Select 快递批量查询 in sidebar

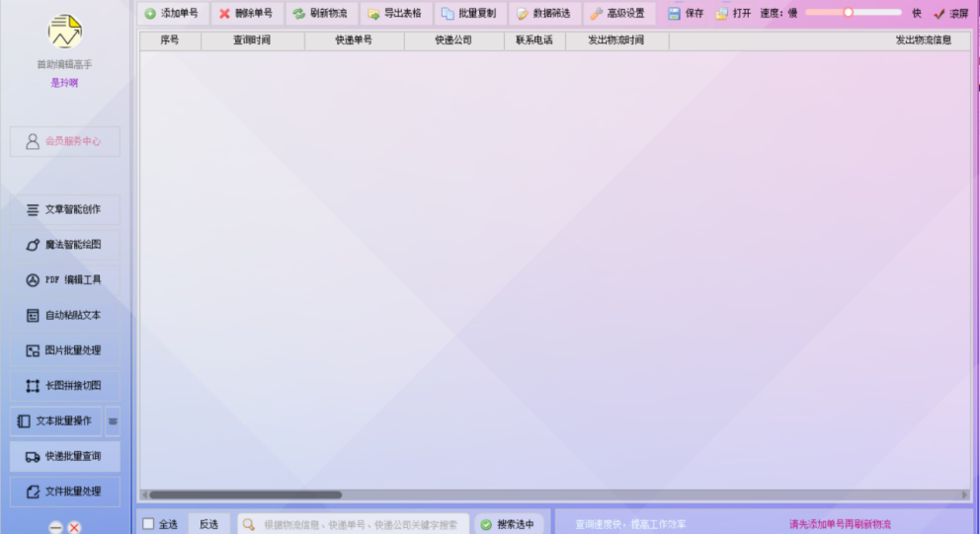pyautogui.click(x=65, y=457)
